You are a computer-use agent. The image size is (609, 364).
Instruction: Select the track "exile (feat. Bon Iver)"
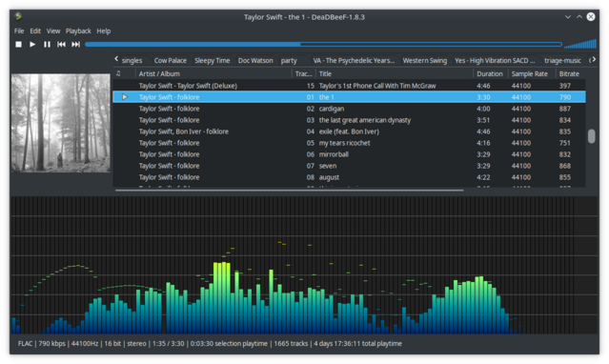(x=349, y=131)
